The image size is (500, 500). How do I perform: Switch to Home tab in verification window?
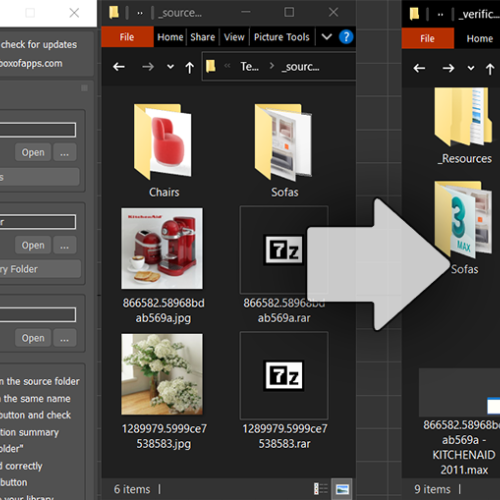tap(479, 38)
